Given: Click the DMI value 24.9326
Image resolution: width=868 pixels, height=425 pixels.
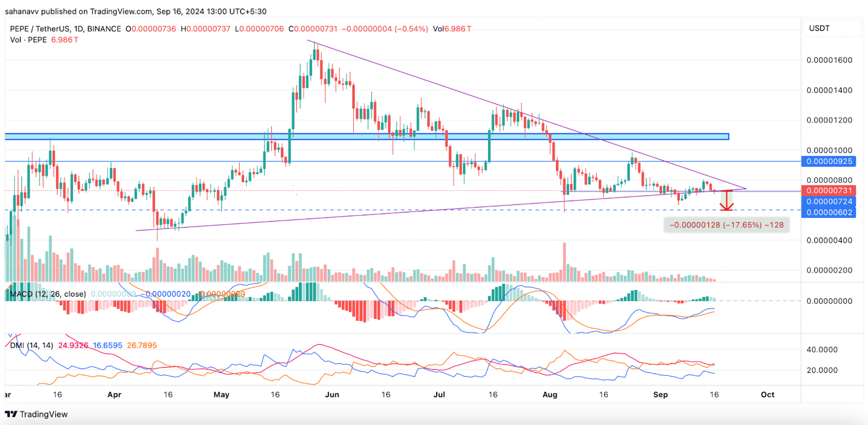Looking at the screenshot, I should tap(73, 345).
